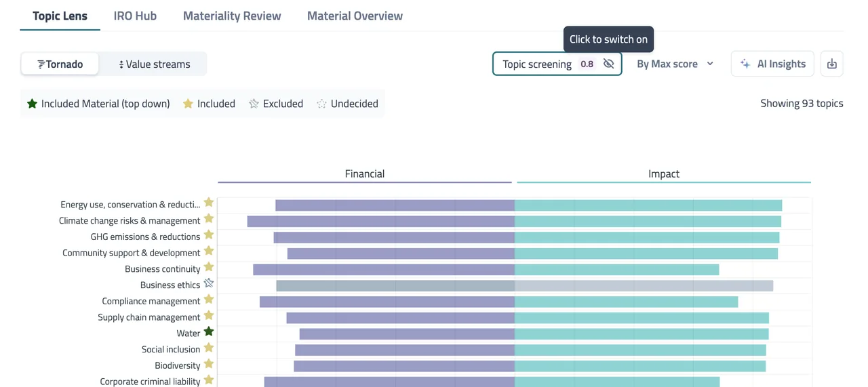Screen dimensions: 868x387
Task: Click the Water topic label
Action: tap(189, 333)
